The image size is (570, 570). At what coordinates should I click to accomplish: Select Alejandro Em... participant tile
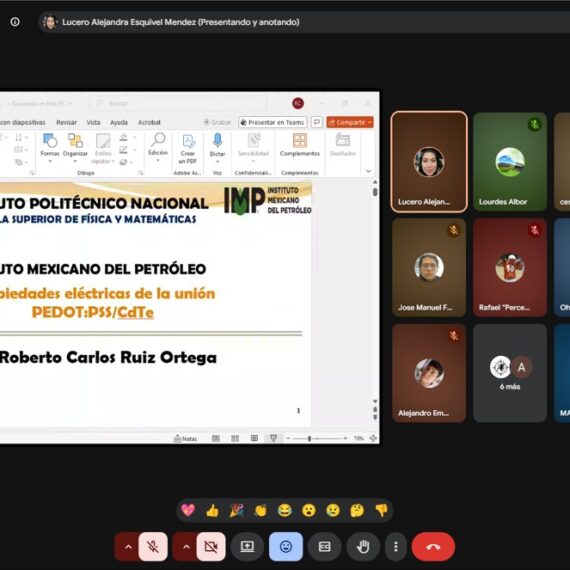(429, 373)
